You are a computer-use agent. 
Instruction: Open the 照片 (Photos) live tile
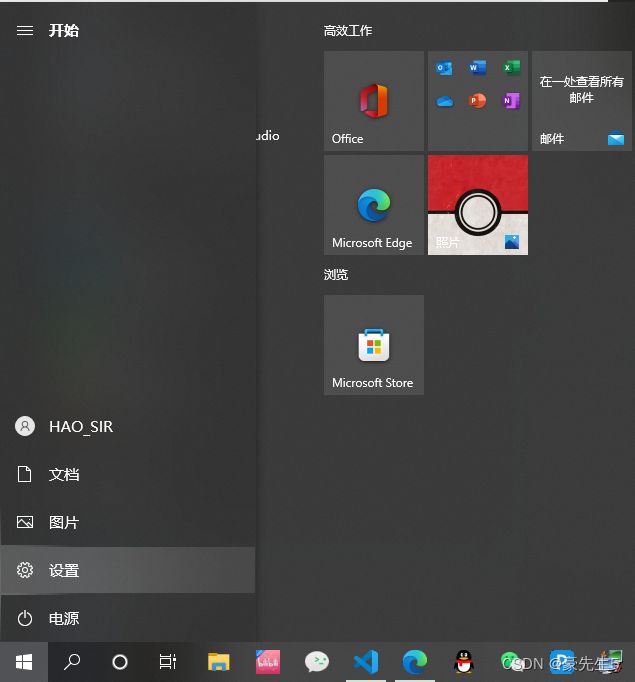click(x=478, y=205)
